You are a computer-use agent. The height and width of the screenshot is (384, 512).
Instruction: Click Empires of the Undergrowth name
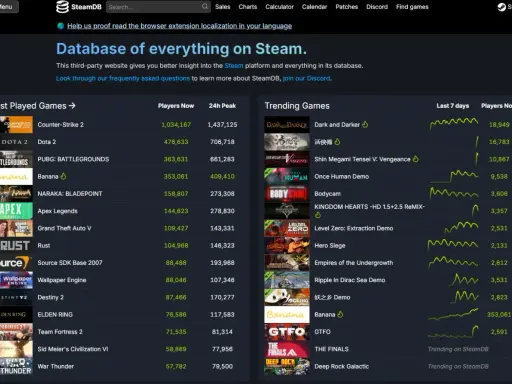coord(354,263)
